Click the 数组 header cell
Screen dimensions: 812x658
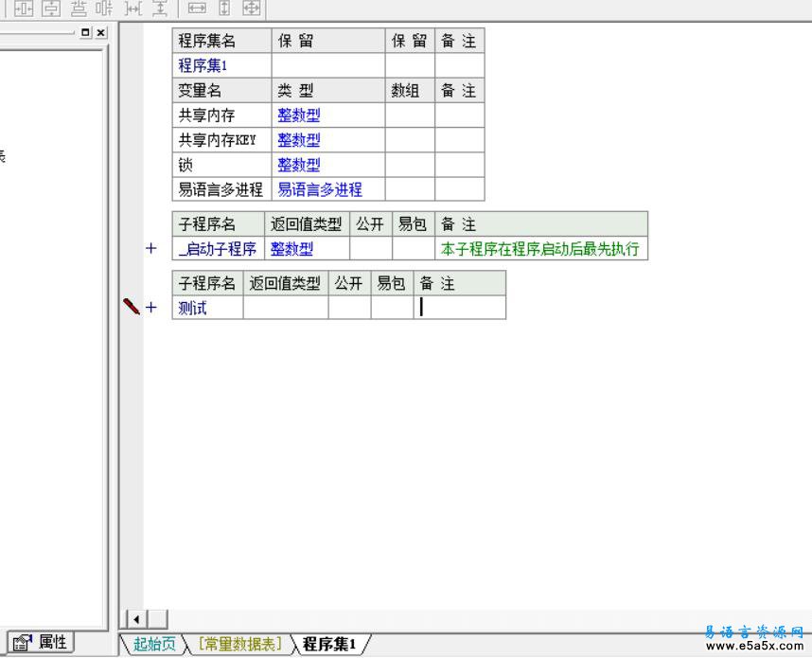pos(410,91)
